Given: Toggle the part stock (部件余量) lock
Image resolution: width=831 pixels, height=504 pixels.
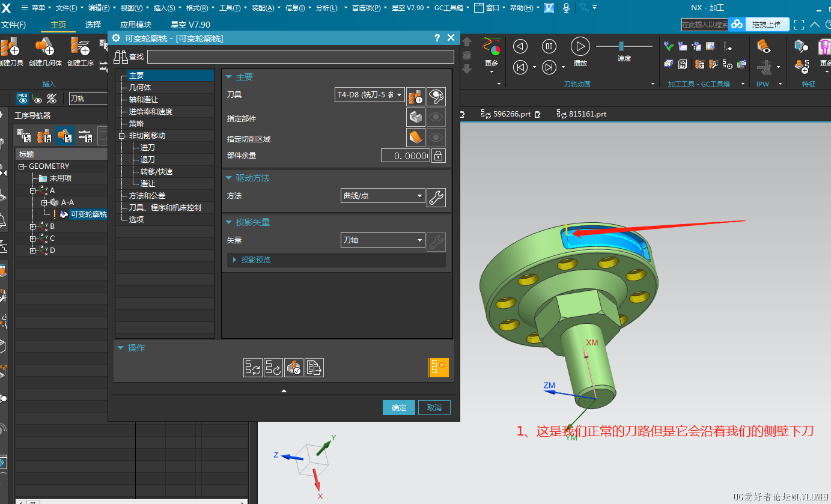Looking at the screenshot, I should point(439,156).
